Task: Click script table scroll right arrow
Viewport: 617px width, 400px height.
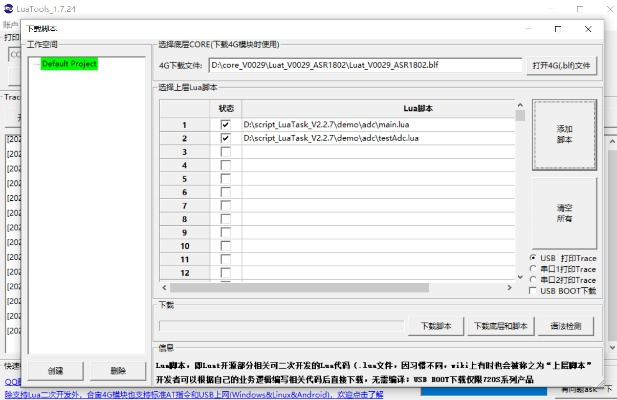Action: pyautogui.click(x=510, y=288)
